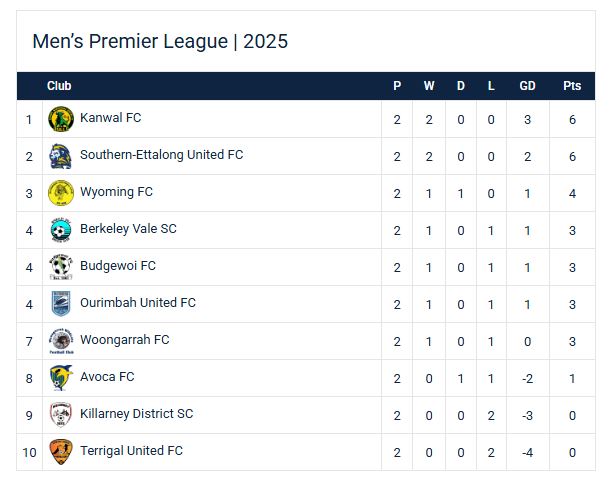Image resolution: width=610 pixels, height=486 pixels.
Task: Open the Avoca FC team name
Action: [107, 377]
